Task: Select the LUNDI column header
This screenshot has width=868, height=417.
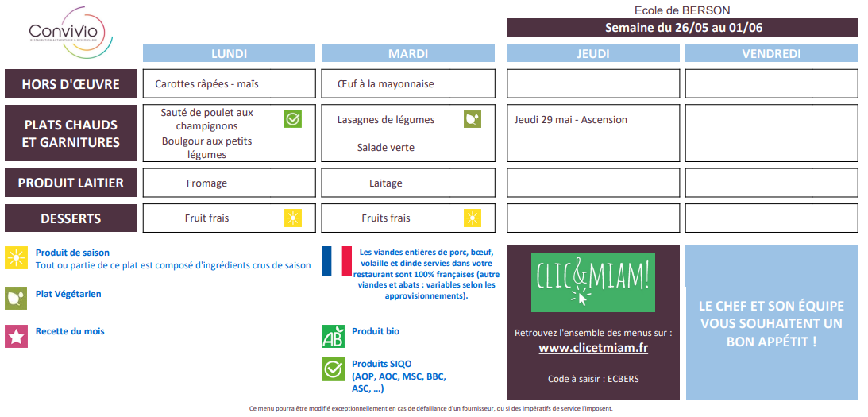Action: (x=230, y=53)
